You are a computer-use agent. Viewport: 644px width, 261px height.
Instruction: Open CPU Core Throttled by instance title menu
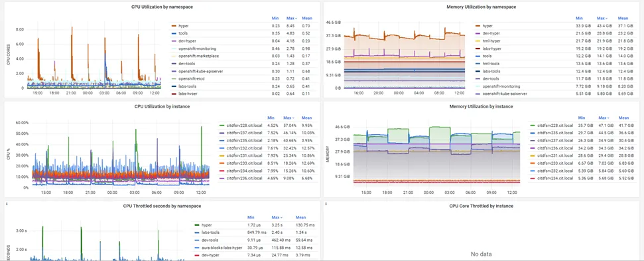point(481,206)
